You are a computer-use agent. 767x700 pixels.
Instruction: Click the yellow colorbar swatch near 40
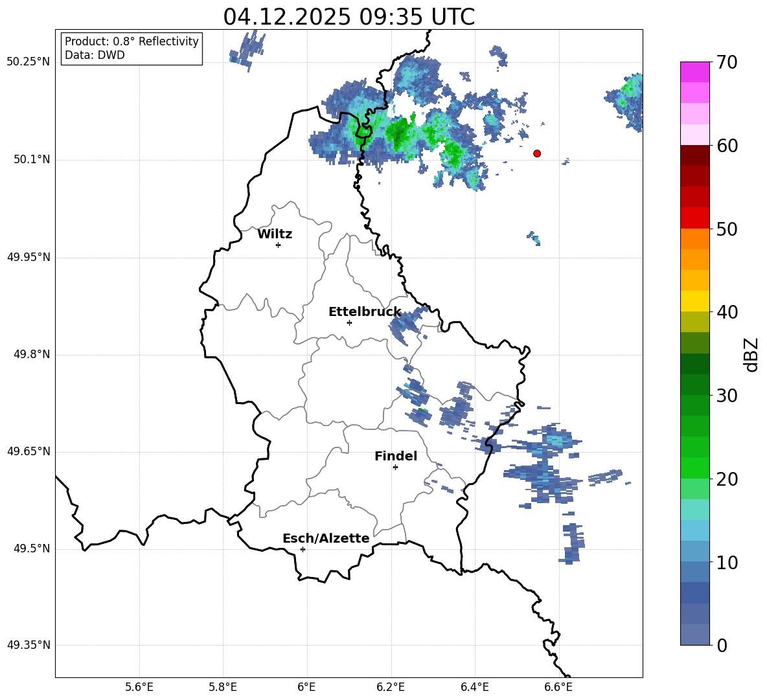click(x=694, y=301)
